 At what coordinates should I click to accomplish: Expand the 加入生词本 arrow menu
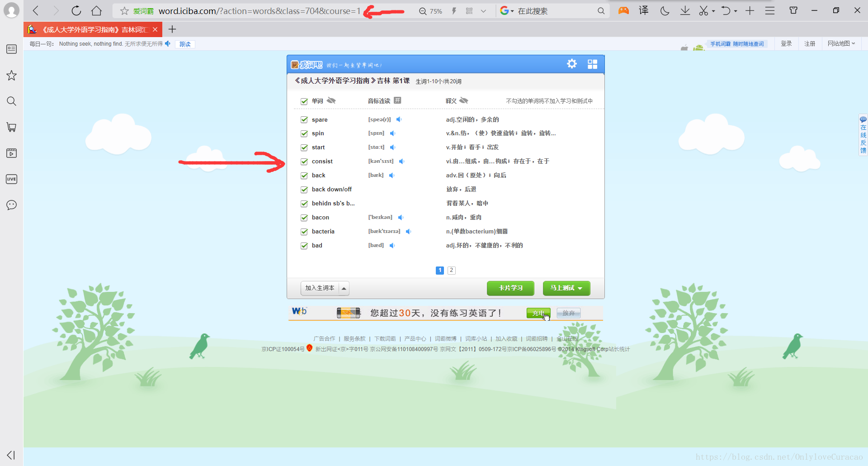click(344, 288)
